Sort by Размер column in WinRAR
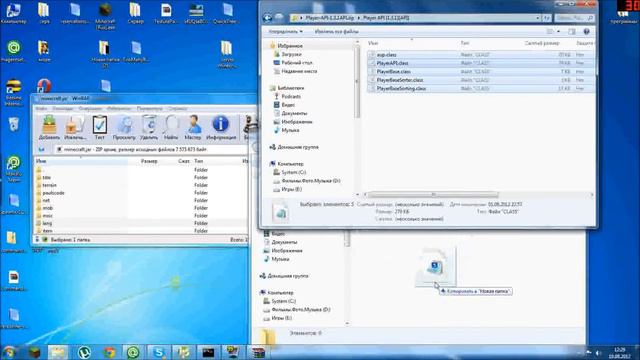Image resolution: width=640 pixels, height=360 pixels. click(x=149, y=161)
